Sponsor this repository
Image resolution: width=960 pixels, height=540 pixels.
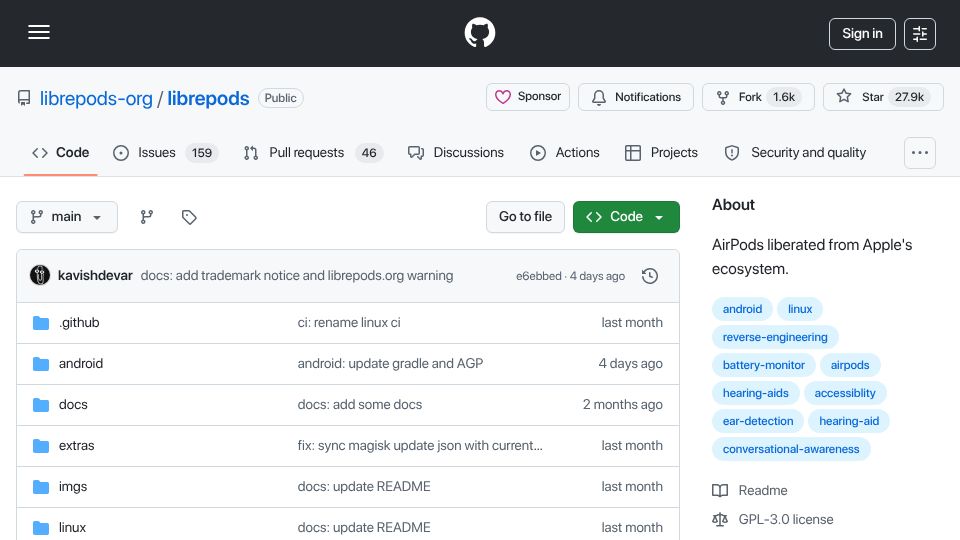(x=528, y=97)
